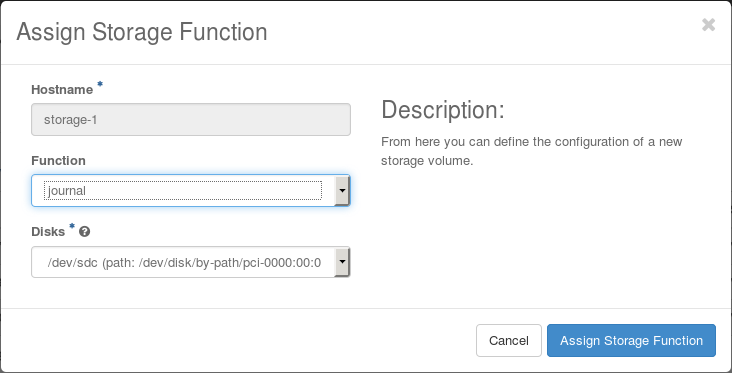Click the Hostname field containing storage-1
This screenshot has width=732, height=373.
(190, 120)
